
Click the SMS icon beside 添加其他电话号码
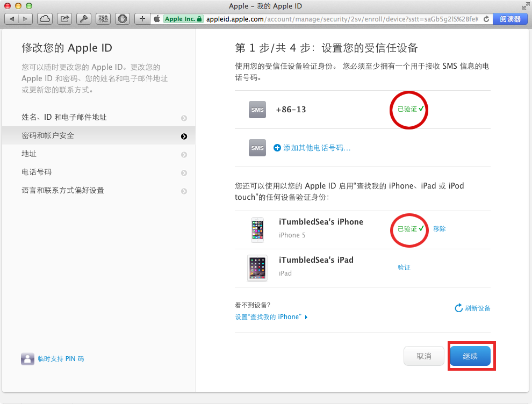[257, 148]
